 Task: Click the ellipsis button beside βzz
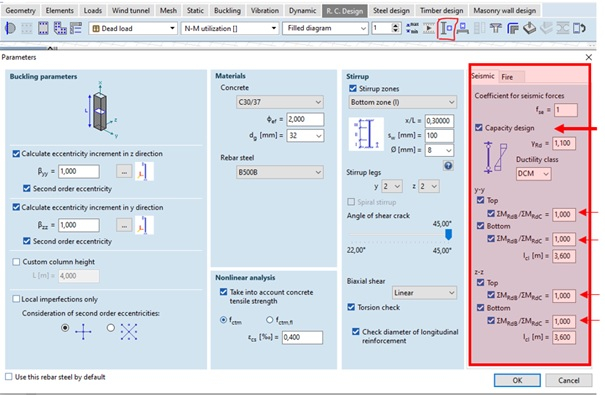124,225
